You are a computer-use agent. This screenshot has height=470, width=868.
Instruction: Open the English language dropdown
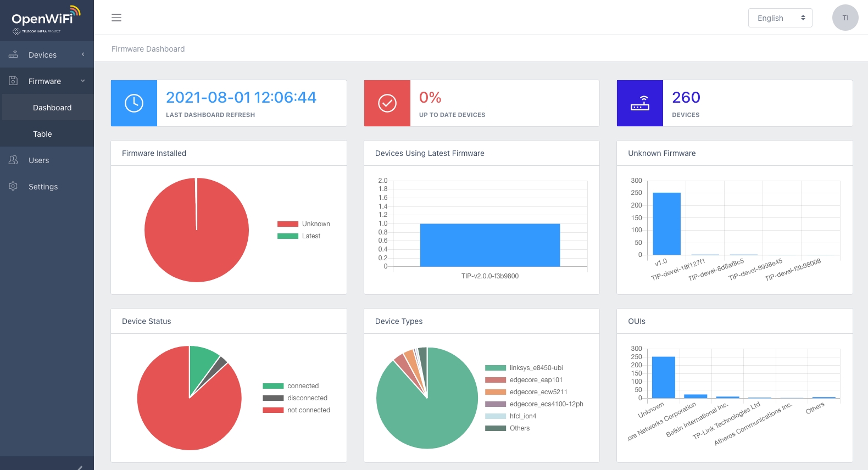click(780, 18)
